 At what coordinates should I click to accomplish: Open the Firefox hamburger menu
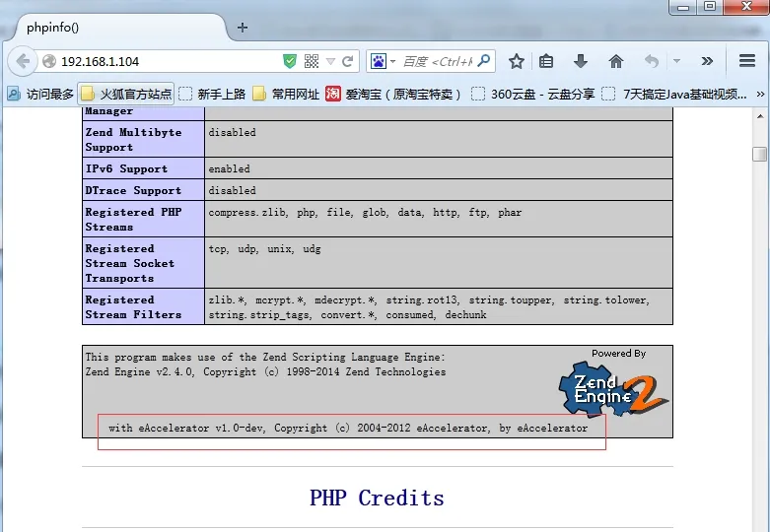coord(747,61)
